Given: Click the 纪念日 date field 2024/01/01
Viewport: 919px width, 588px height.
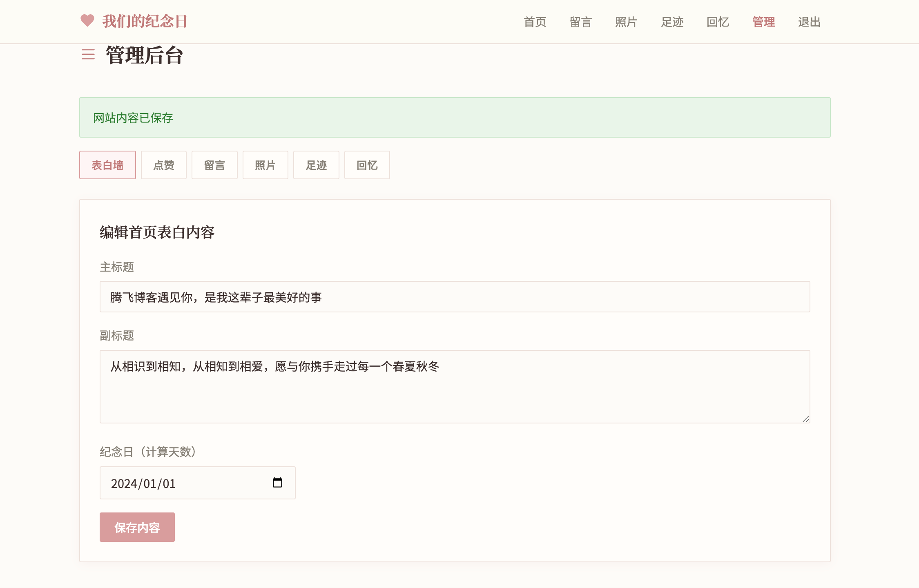Looking at the screenshot, I should click(x=198, y=483).
